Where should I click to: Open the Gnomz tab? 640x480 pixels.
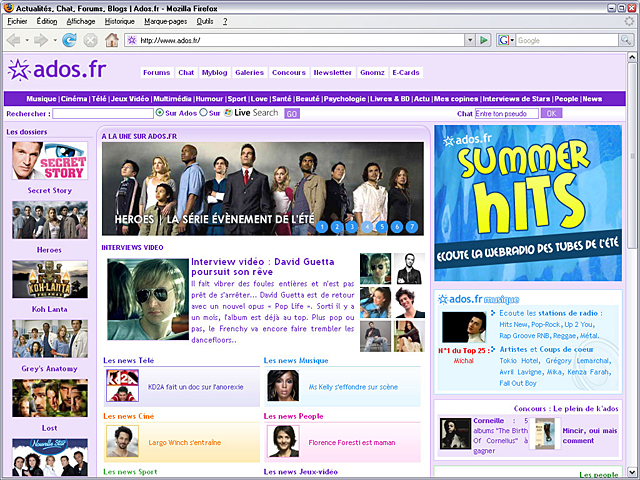[372, 72]
